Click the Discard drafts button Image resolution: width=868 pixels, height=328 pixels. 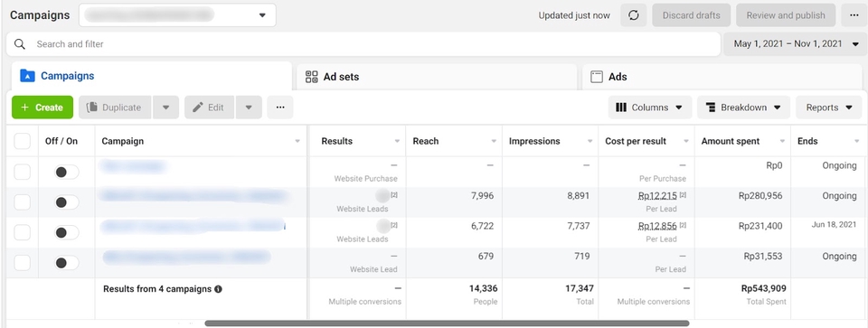pyautogui.click(x=691, y=15)
